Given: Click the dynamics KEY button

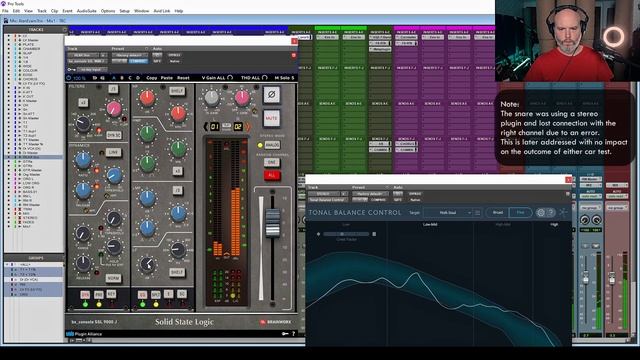Looking at the screenshot, I should [111, 294].
